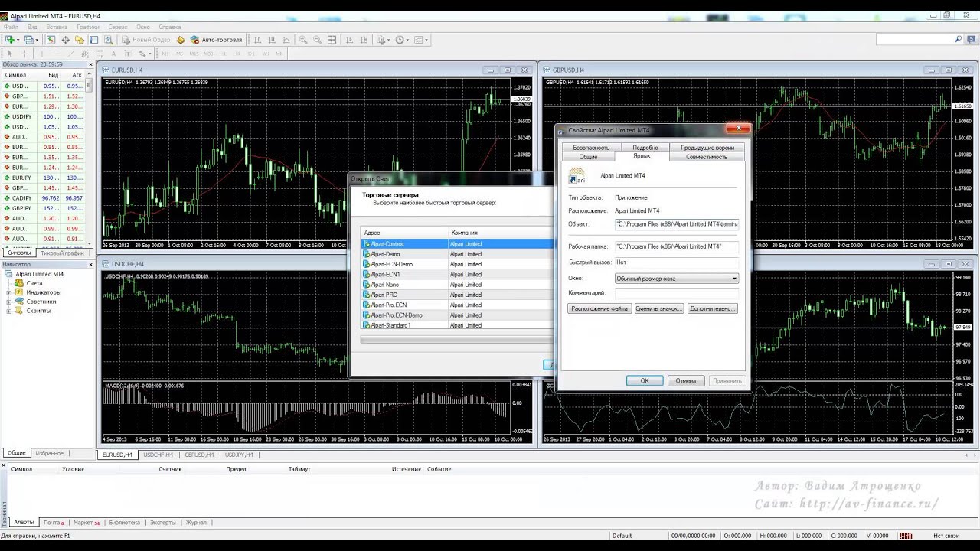Select the horizontal line drawing tool
Screen dimensions: 980x551
(x=57, y=54)
